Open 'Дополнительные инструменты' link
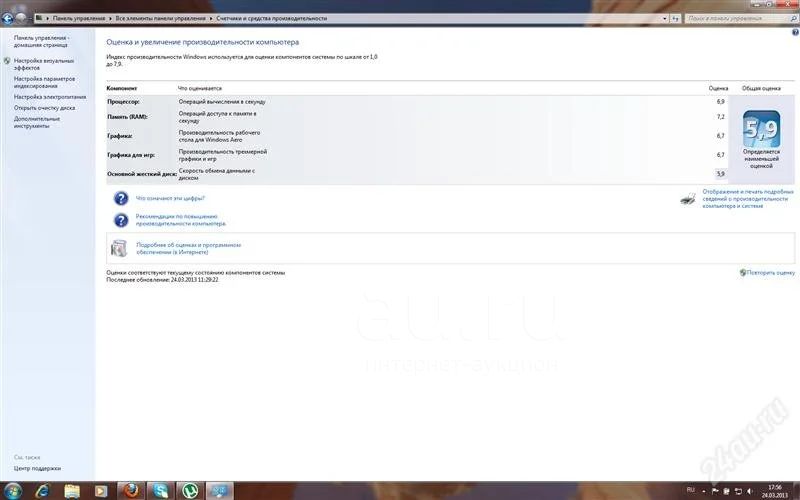The height and width of the screenshot is (500, 800). (x=37, y=122)
